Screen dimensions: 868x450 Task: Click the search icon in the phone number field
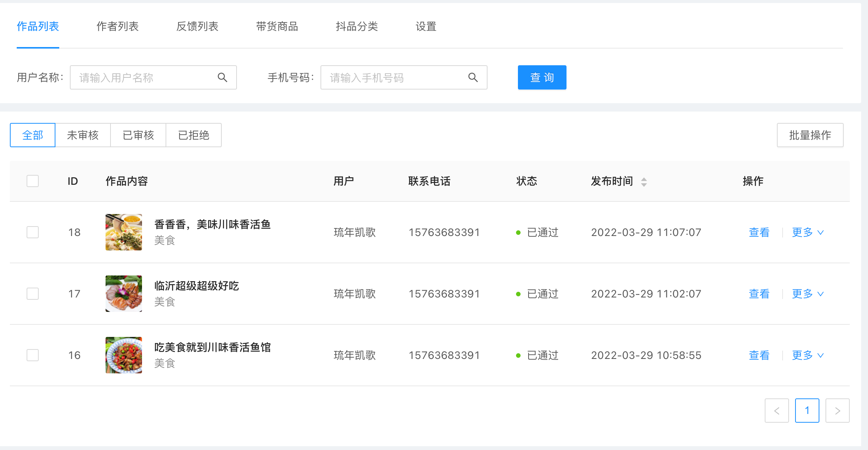tap(473, 77)
